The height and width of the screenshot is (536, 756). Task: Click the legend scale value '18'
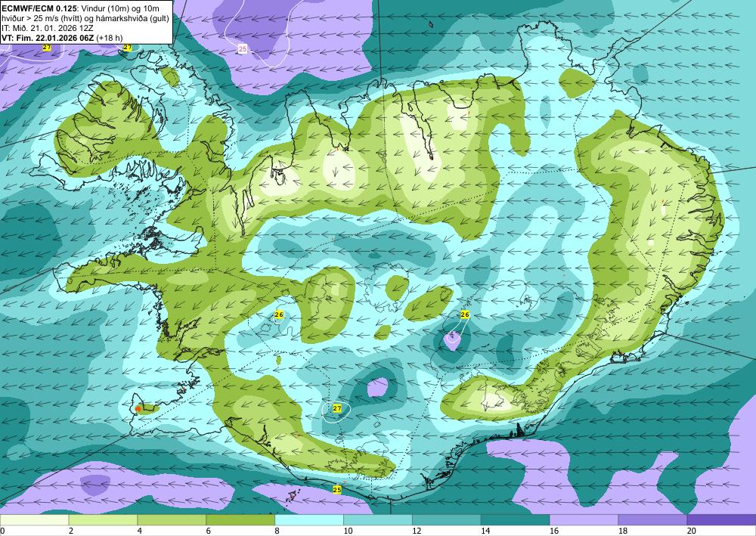click(623, 531)
